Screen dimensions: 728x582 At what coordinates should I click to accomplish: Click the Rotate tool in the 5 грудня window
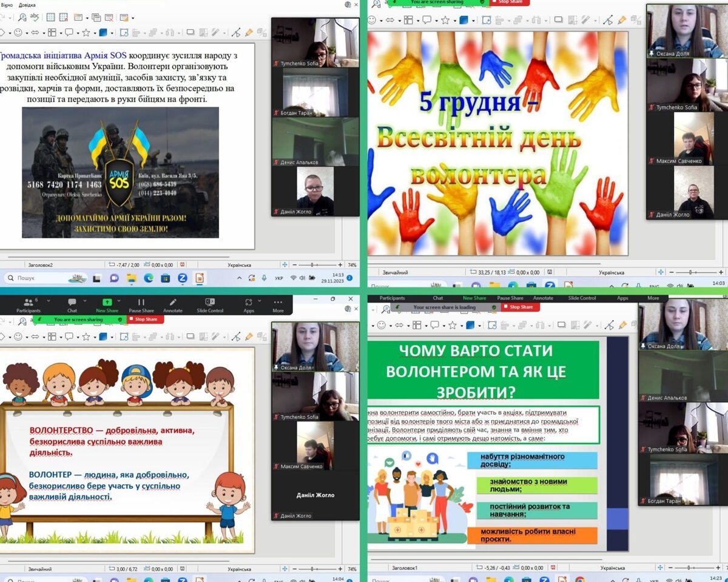coord(487,20)
